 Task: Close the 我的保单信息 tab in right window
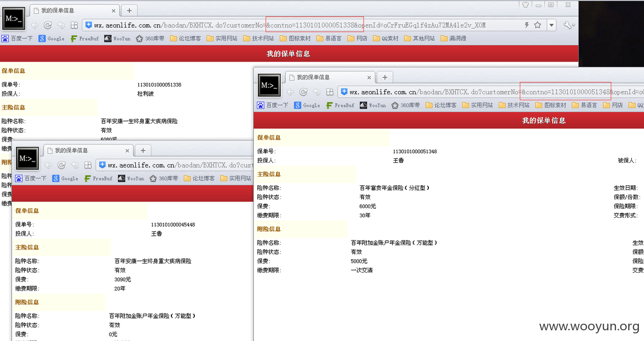click(369, 77)
